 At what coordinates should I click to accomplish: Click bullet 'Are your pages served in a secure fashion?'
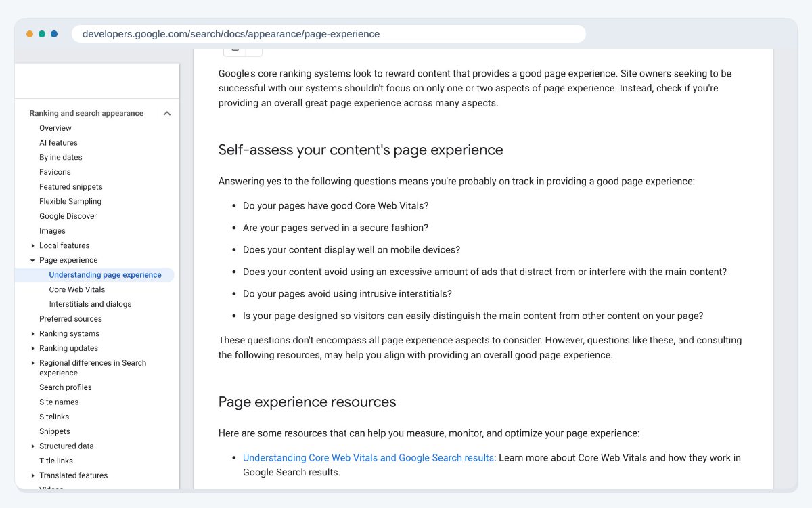pos(336,228)
